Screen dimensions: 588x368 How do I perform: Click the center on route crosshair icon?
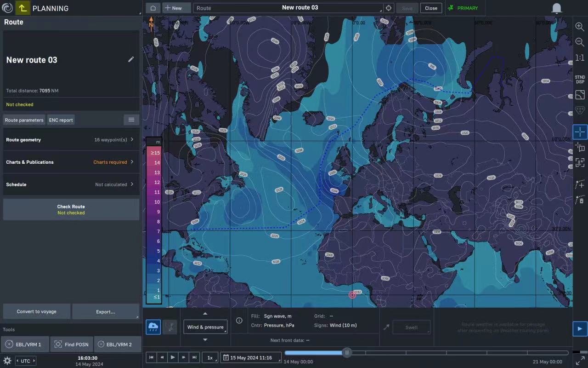click(x=389, y=8)
